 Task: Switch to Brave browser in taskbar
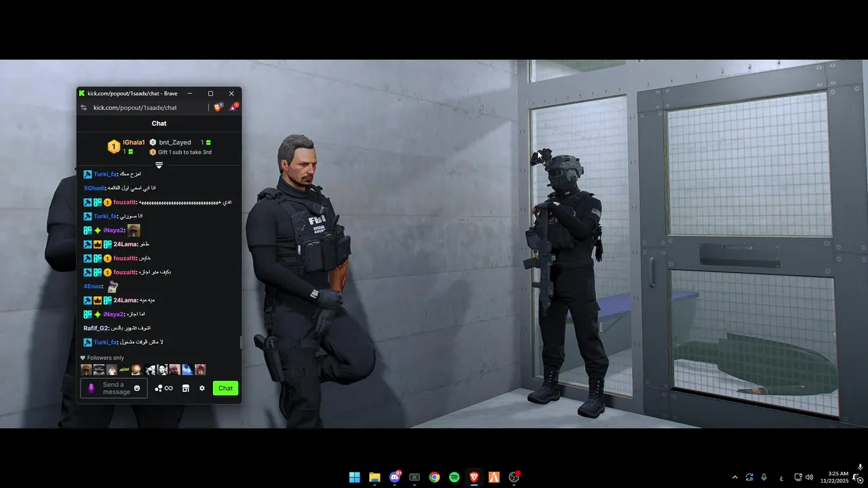coord(474,477)
